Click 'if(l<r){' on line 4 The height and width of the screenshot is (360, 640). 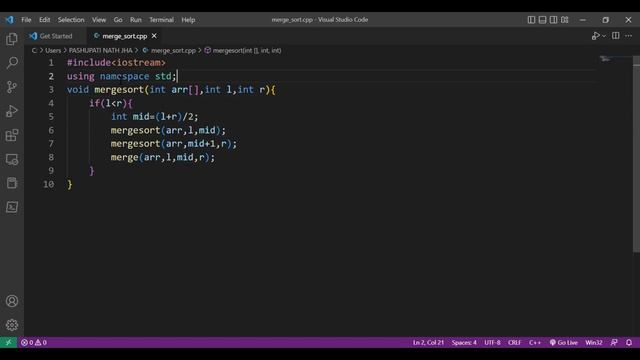111,103
